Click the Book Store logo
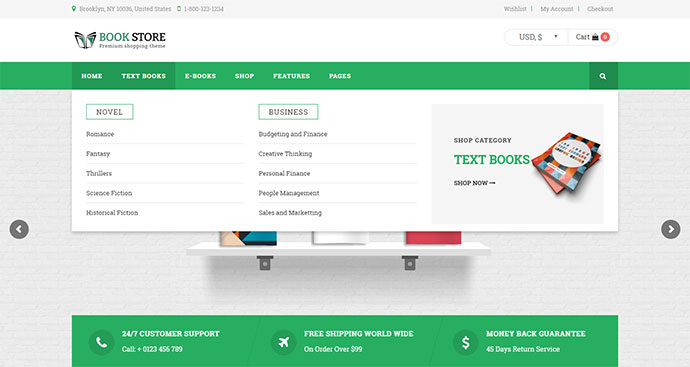Screen dimensions: 690x367 pyautogui.click(x=120, y=40)
